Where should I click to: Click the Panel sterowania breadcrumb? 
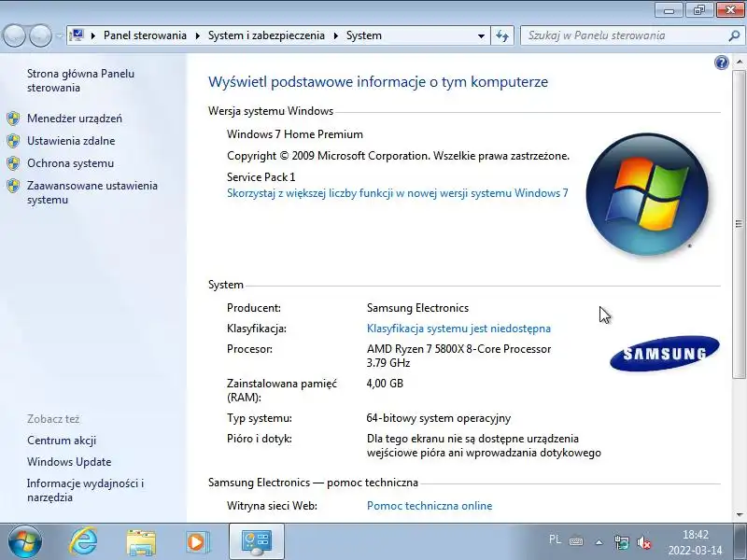tap(145, 35)
